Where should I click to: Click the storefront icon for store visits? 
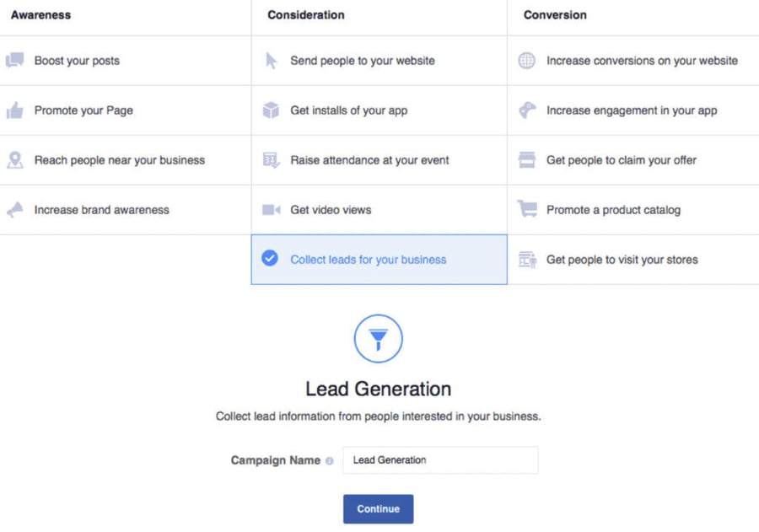click(525, 260)
